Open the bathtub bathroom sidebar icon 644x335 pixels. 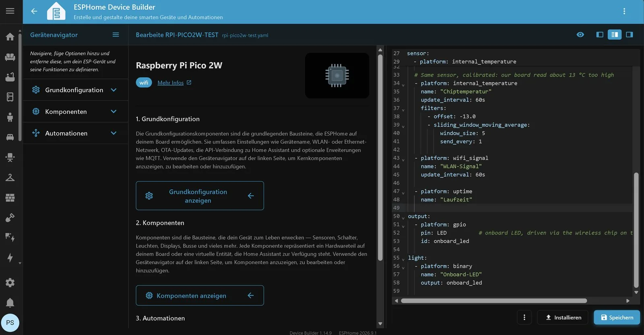point(10,77)
